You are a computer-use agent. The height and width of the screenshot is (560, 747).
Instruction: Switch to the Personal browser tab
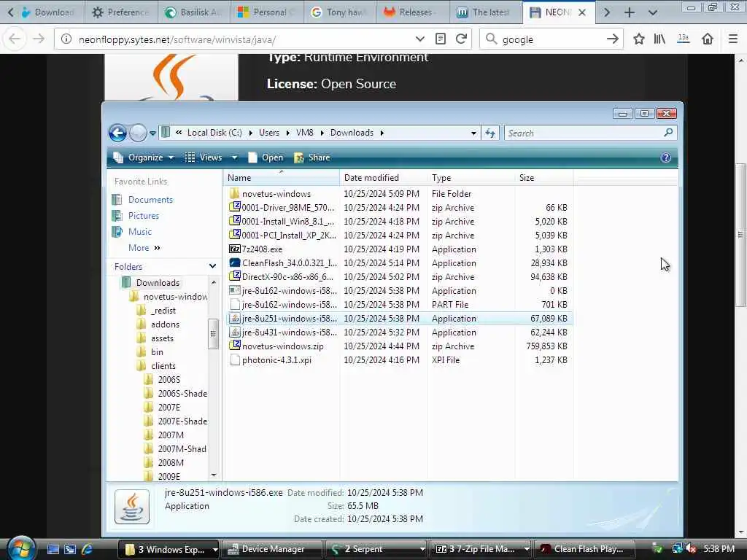(267, 12)
